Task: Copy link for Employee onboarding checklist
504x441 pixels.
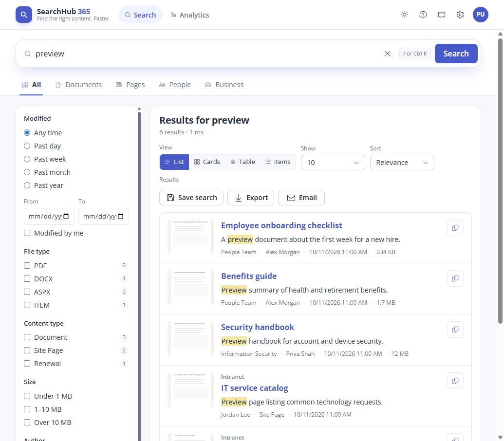Action: 455,228
